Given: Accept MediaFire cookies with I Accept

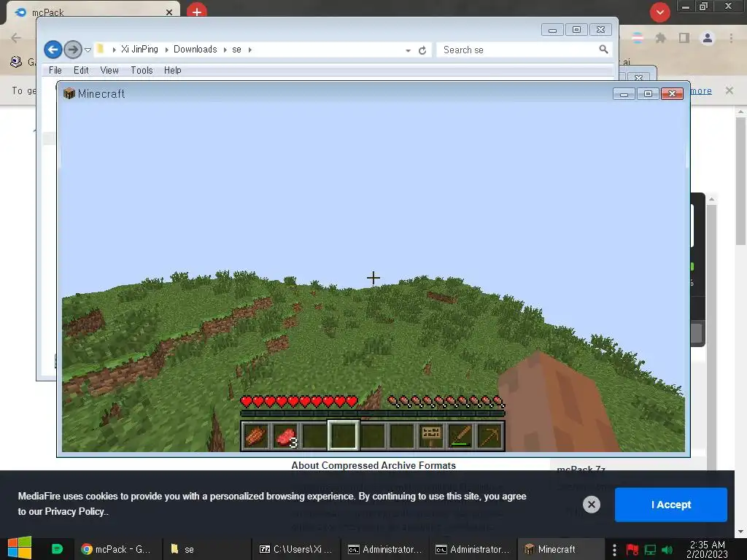Looking at the screenshot, I should pos(671,505).
